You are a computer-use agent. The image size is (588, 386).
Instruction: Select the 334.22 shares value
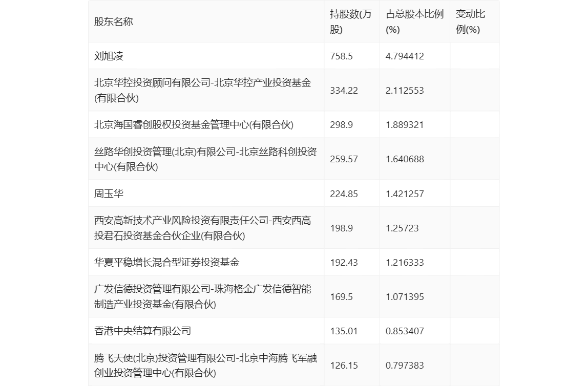pyautogui.click(x=344, y=90)
